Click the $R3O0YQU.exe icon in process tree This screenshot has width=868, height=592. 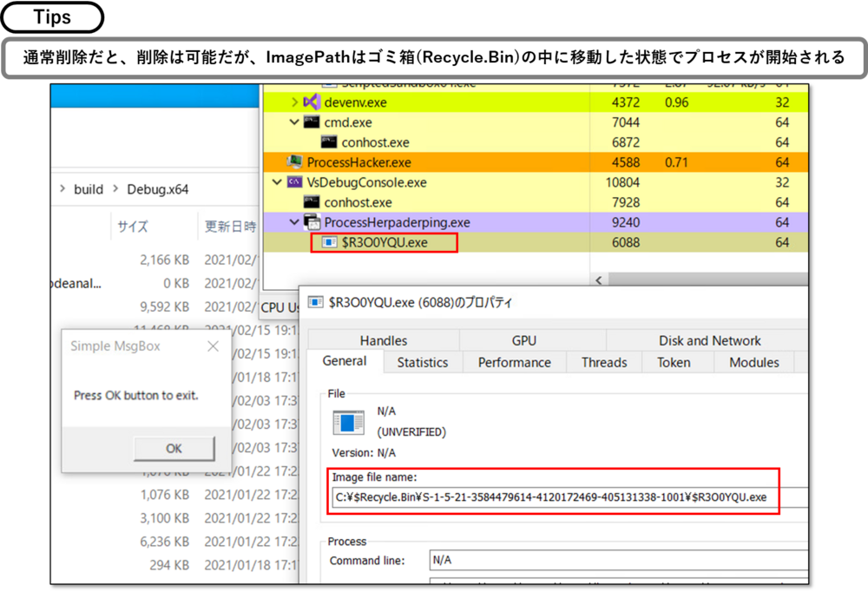(329, 242)
